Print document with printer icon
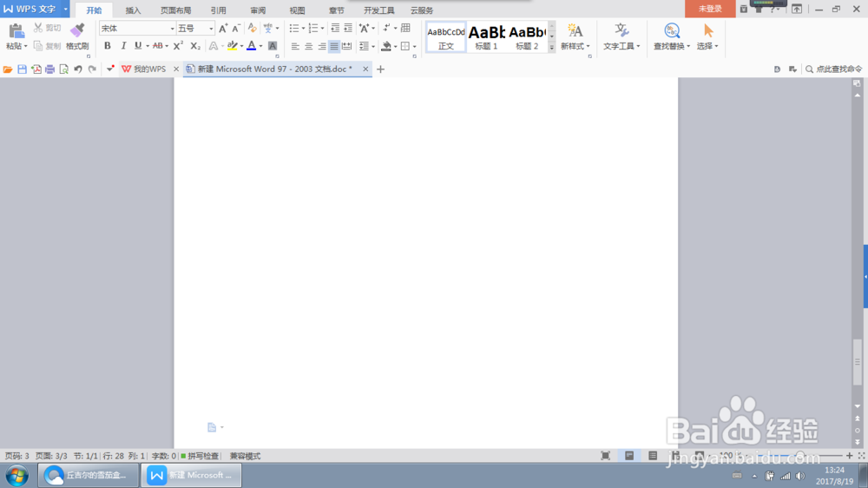The width and height of the screenshot is (868, 488). [x=49, y=69]
